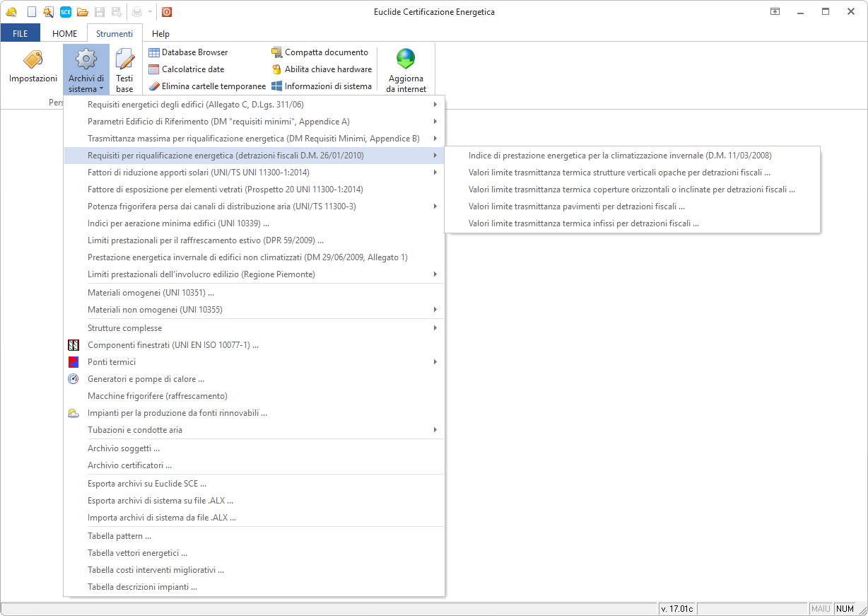Image resolution: width=868 pixels, height=616 pixels.
Task: Switch to the HOME ribbon tab
Action: [64, 33]
